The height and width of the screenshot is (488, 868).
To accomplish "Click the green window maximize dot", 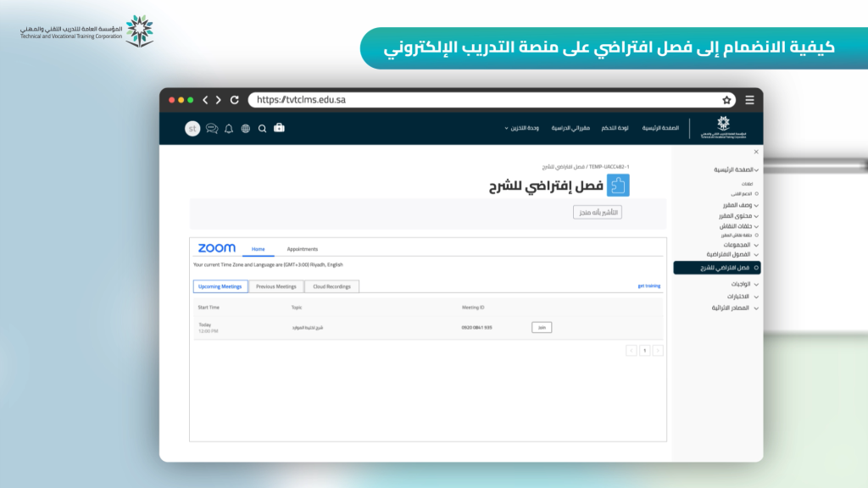I will coord(191,100).
